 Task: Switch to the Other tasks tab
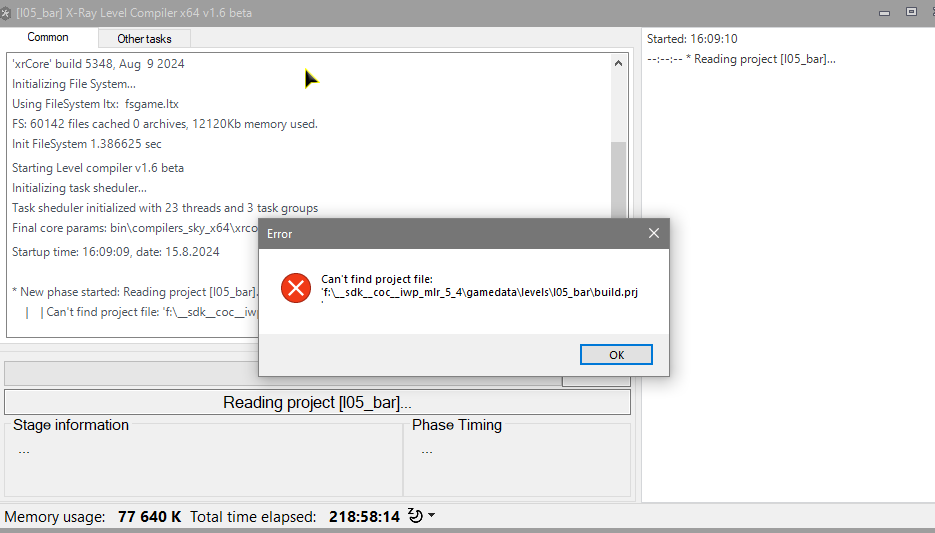144,39
